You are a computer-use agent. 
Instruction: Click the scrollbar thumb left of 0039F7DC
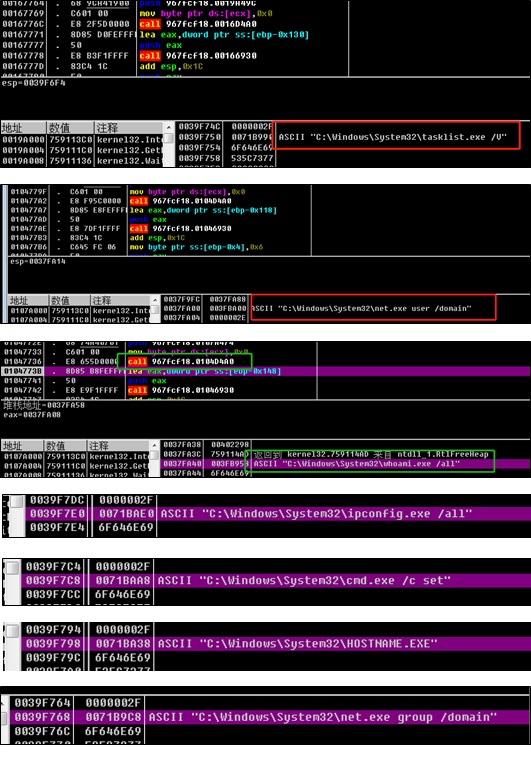click(17, 501)
